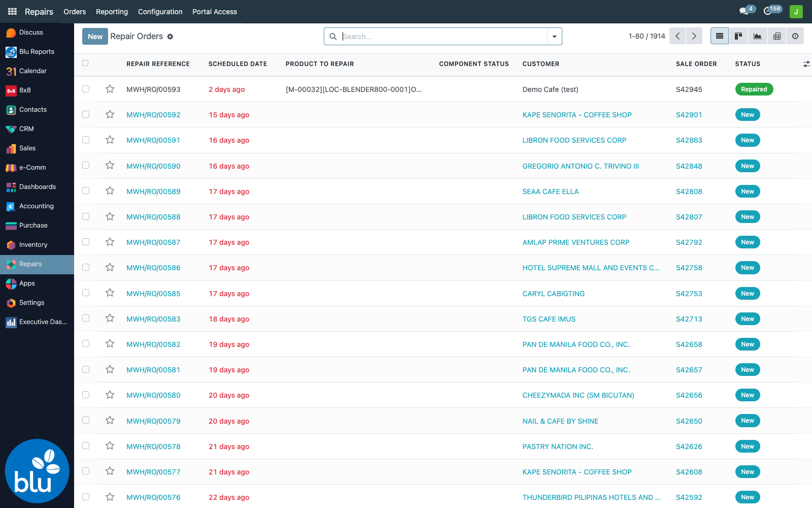Tick the select-all header checkbox
Screen dimensions: 812x508
pos(85,63)
